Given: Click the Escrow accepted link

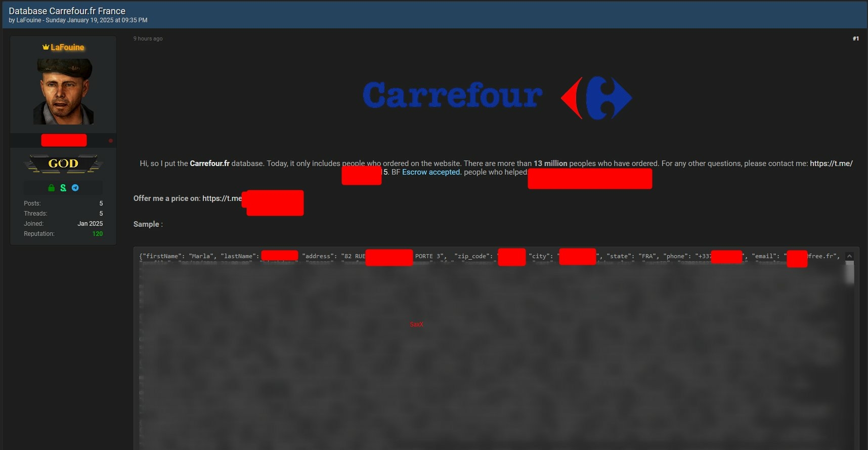Looking at the screenshot, I should point(431,172).
